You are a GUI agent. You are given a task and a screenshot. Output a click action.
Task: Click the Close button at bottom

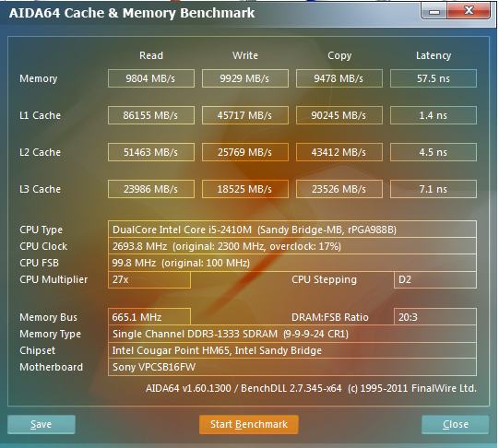455,424
